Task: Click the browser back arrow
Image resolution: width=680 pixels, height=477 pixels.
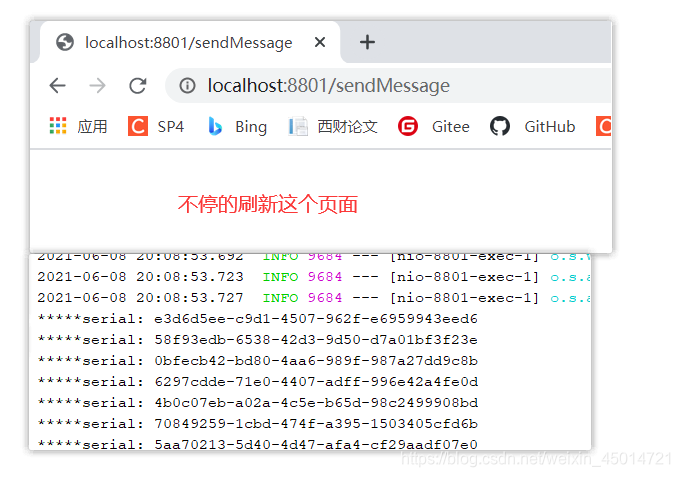Action: (x=57, y=85)
